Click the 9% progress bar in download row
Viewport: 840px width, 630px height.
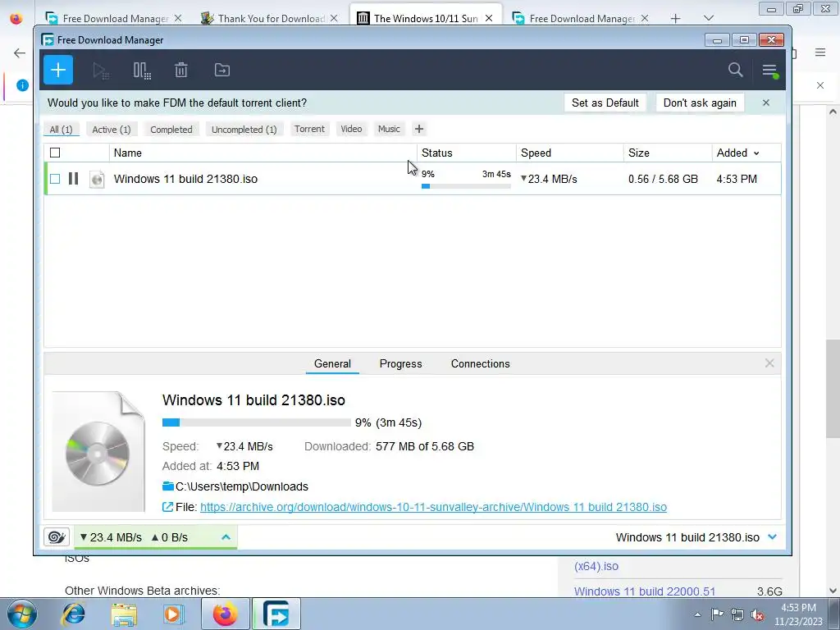pyautogui.click(x=466, y=186)
